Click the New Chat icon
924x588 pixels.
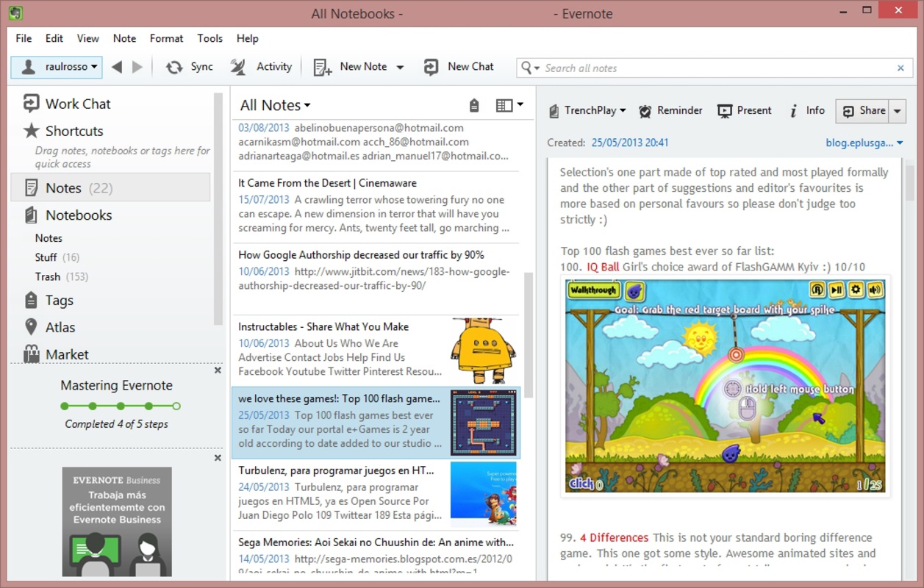tap(431, 67)
